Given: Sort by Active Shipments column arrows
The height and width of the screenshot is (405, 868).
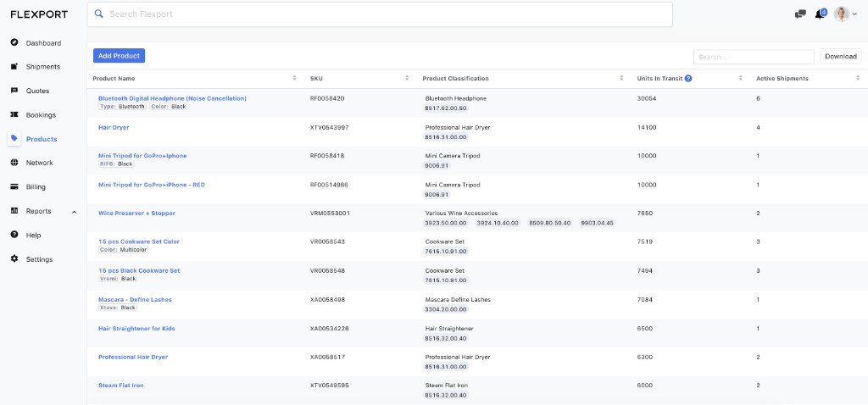Looking at the screenshot, I should click(x=858, y=79).
